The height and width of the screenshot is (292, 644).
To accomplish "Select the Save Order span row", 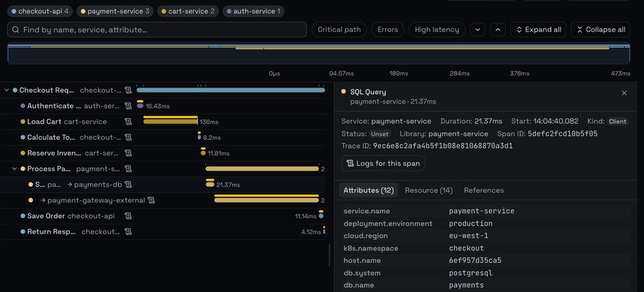I will click(162, 216).
